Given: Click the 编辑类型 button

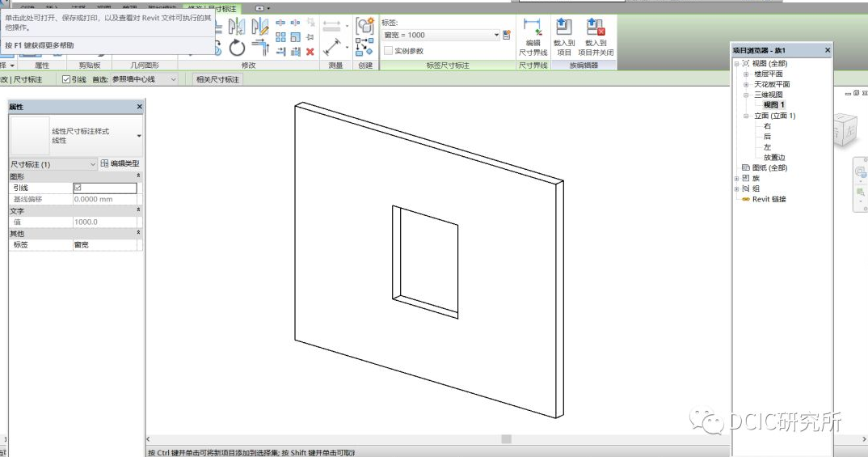Looking at the screenshot, I should [120, 163].
